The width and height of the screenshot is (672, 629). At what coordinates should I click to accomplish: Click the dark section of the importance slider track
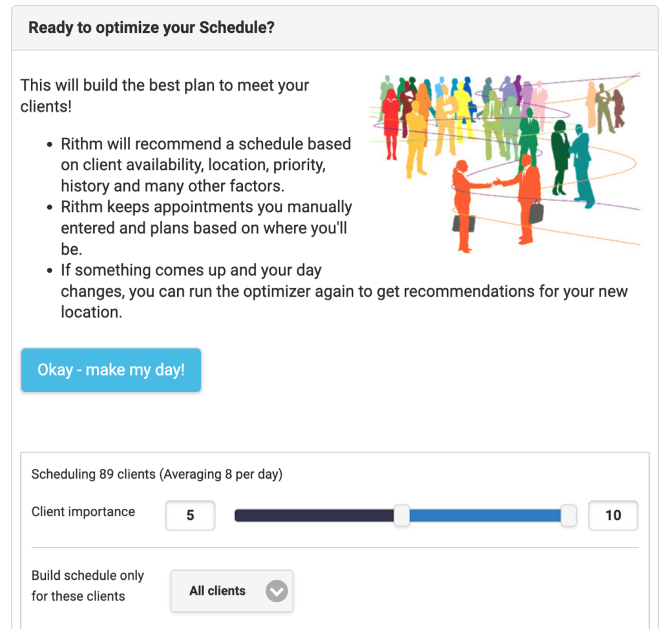tap(314, 515)
